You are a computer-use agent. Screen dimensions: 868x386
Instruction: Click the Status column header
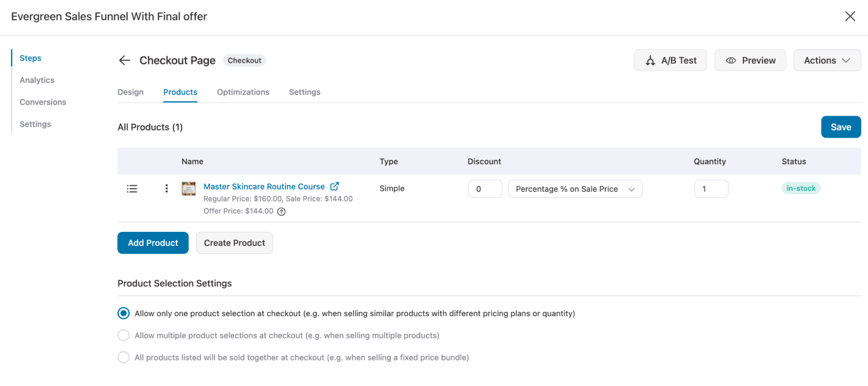pyautogui.click(x=794, y=162)
